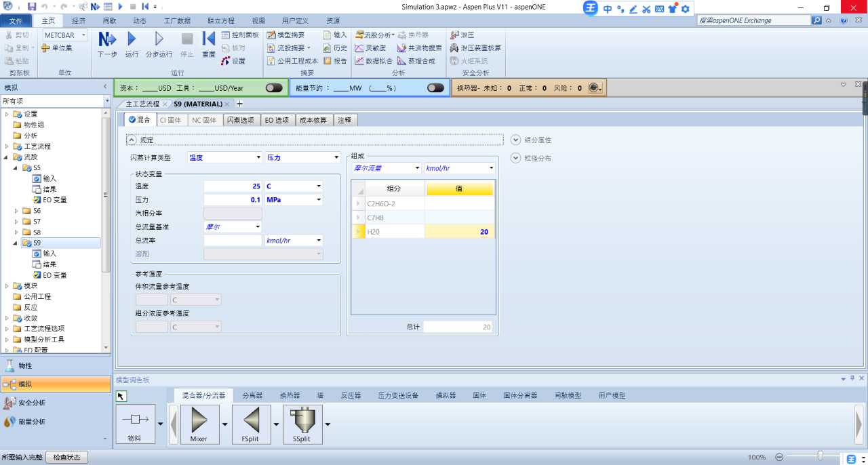This screenshot has height=465, width=868.
Task: Click the 下一步 (Next) icon in ribbon
Action: pos(107,39)
